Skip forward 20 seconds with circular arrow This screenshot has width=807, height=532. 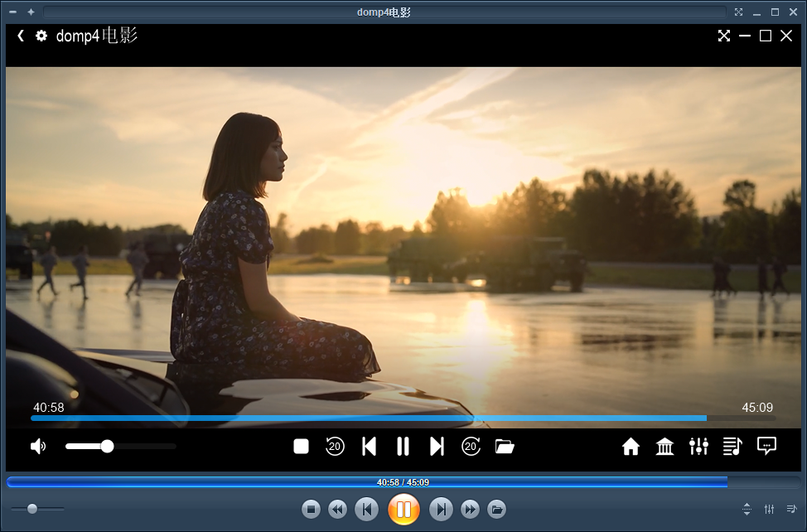point(471,447)
